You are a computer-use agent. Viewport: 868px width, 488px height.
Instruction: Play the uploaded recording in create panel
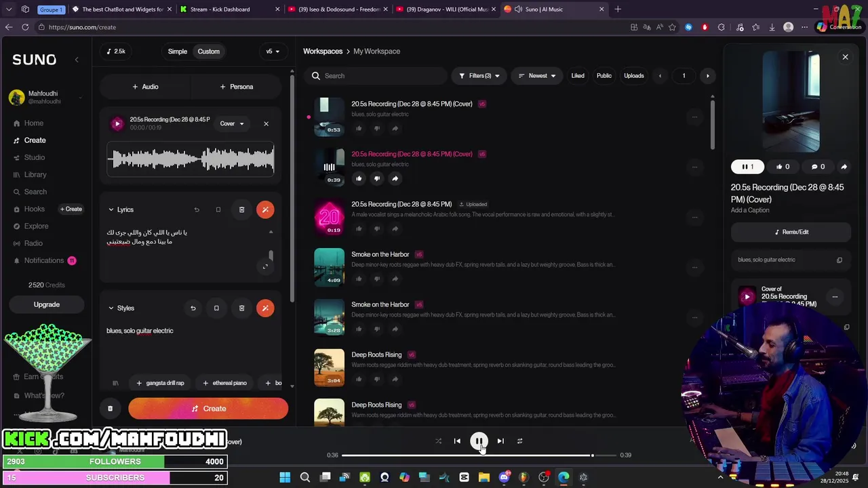tap(117, 123)
